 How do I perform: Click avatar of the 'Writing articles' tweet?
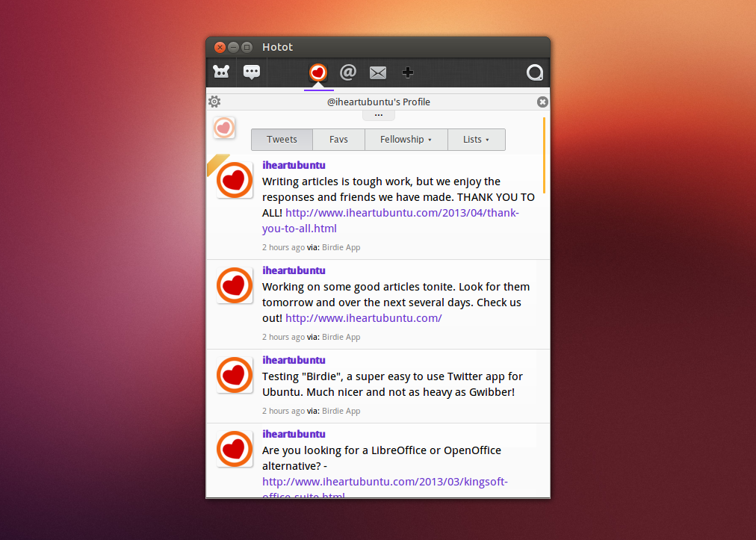235,180
